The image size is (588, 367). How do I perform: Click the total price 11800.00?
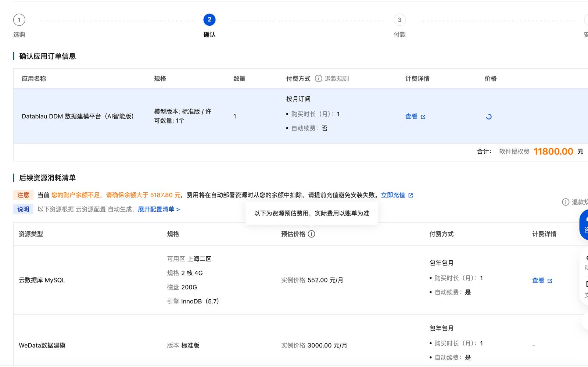click(x=553, y=152)
